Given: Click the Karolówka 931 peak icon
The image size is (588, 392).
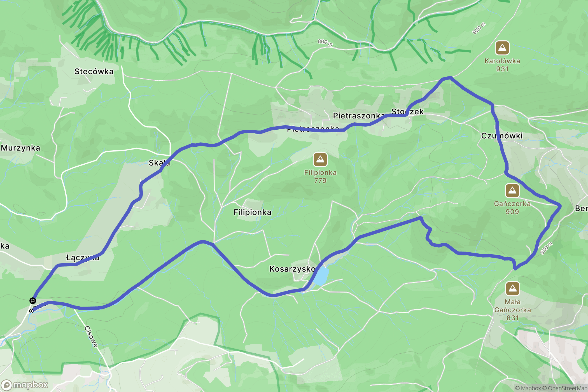Looking at the screenshot, I should pyautogui.click(x=502, y=48).
